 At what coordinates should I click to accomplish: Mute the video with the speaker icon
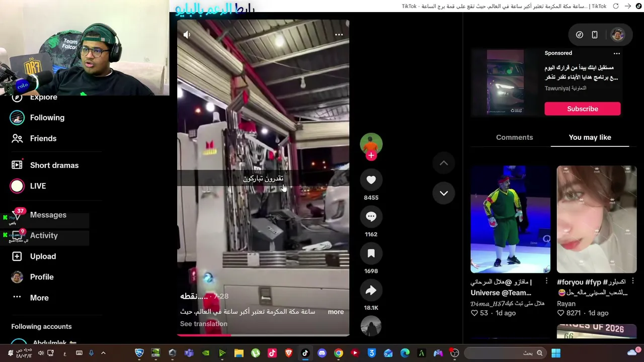[x=187, y=35]
